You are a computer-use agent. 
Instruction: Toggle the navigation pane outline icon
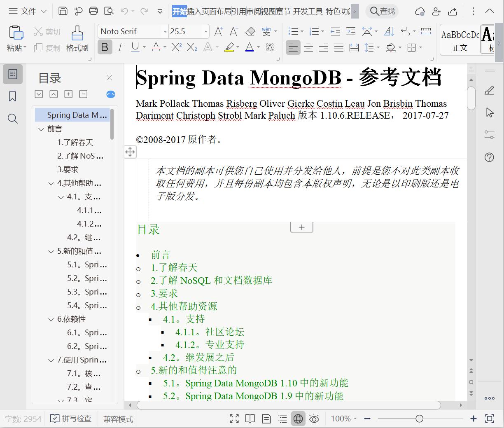click(13, 74)
